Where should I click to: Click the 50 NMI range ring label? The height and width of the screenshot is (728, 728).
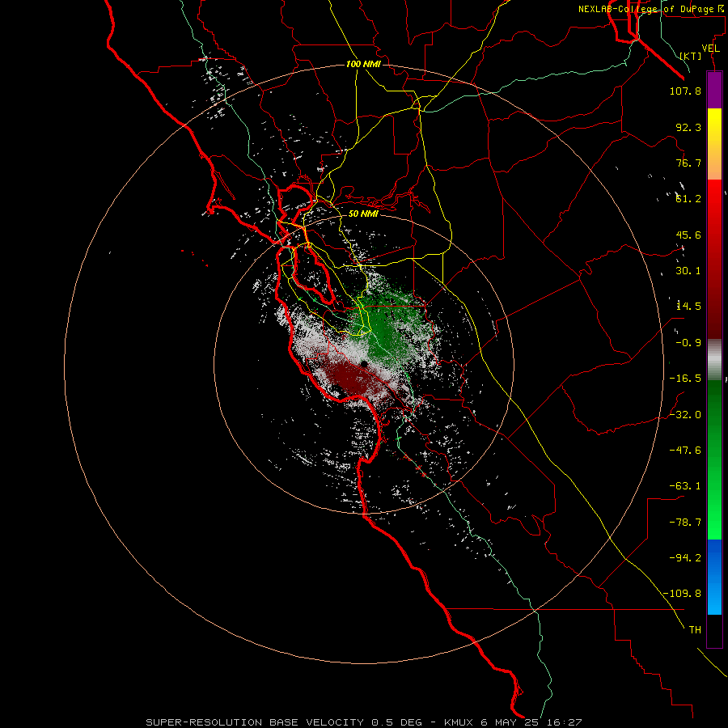(x=363, y=214)
